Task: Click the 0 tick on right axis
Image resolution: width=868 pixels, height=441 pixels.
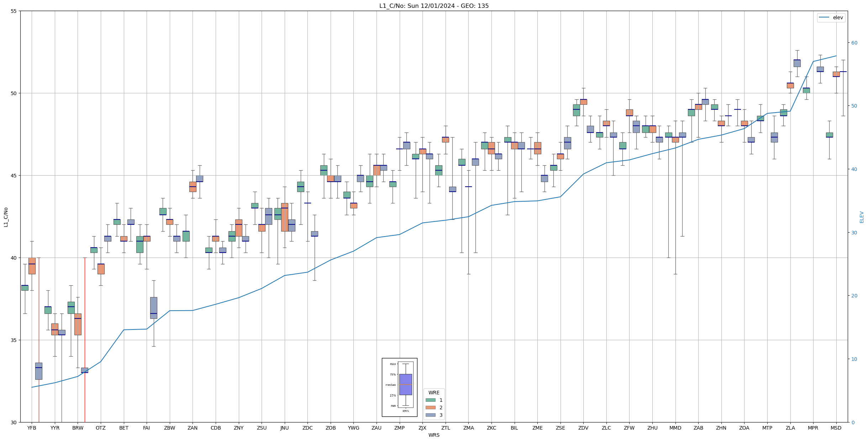Action: pos(853,422)
